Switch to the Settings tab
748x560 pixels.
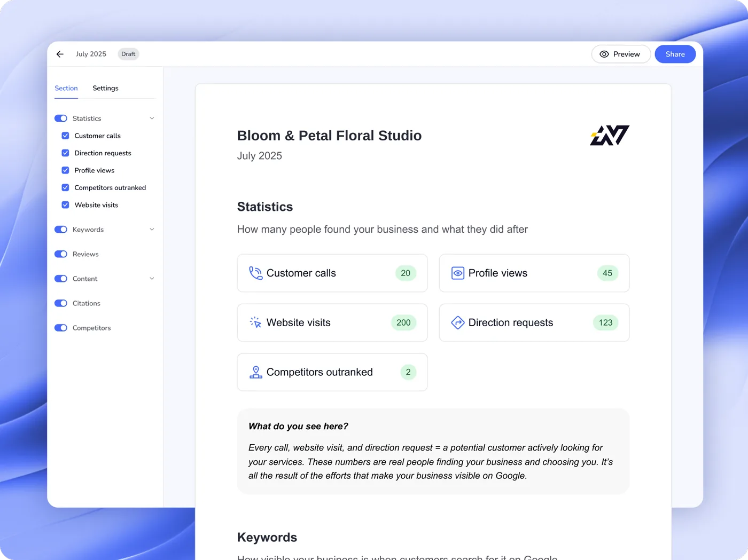(105, 88)
